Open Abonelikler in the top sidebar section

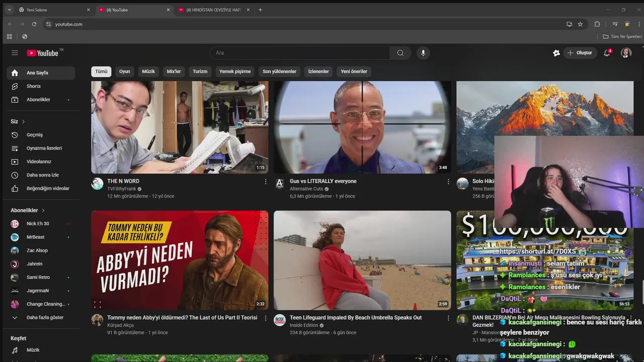click(x=41, y=100)
